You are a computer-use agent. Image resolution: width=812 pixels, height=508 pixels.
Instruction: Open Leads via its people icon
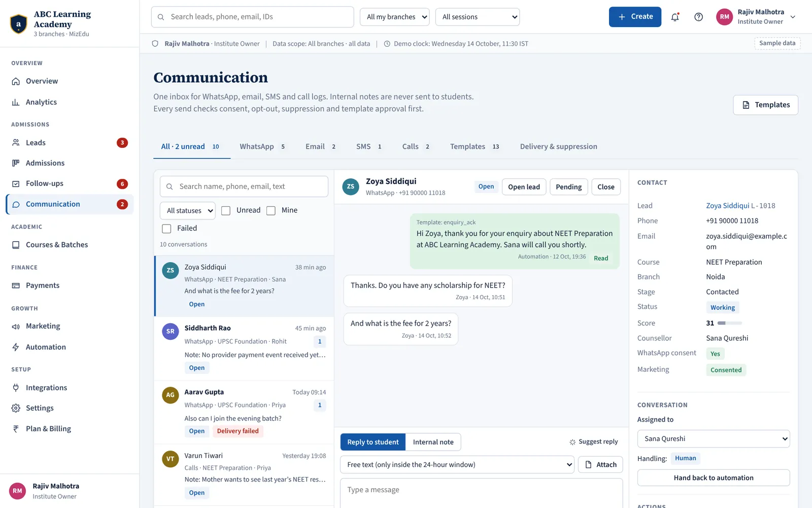[x=16, y=143]
